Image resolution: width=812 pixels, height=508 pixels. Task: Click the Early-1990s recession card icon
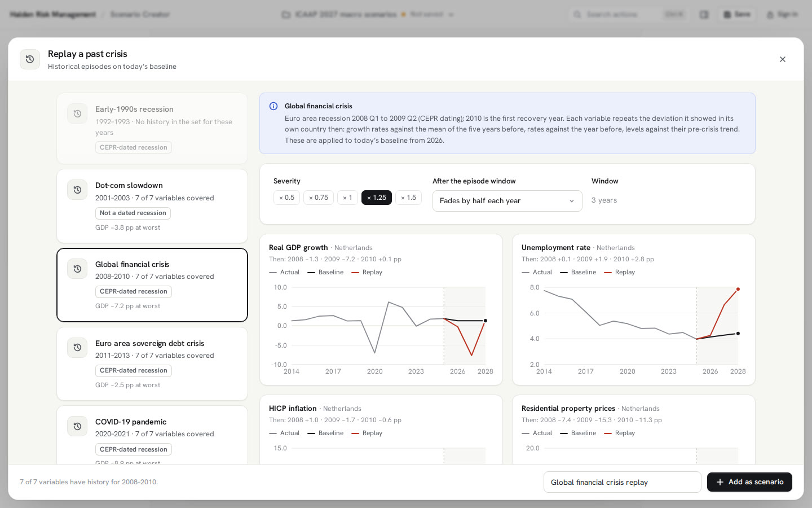(77, 113)
